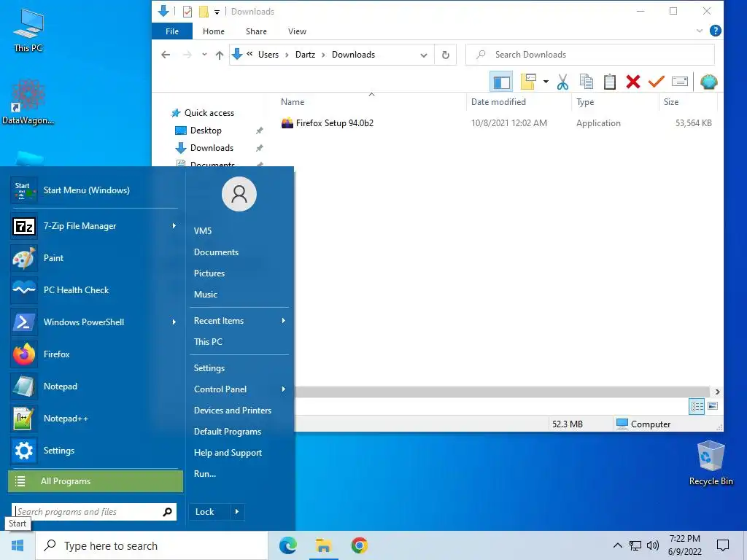This screenshot has height=560, width=747.
Task: Select Desktop in Quick access
Action: (x=206, y=131)
